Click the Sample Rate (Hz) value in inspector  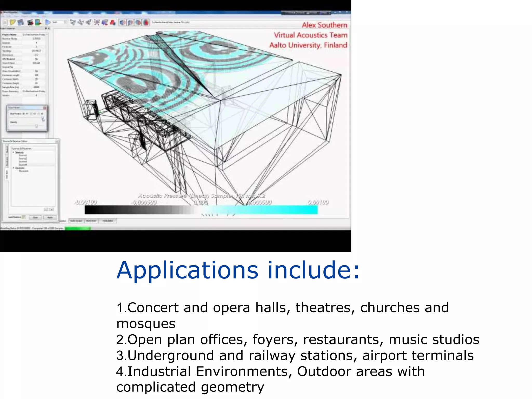tap(36, 87)
